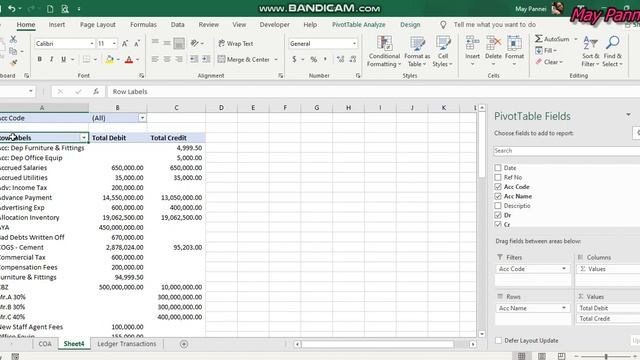Apply the Borders icon
Image resolution: width=640 pixels, height=360 pixels.
point(87,60)
